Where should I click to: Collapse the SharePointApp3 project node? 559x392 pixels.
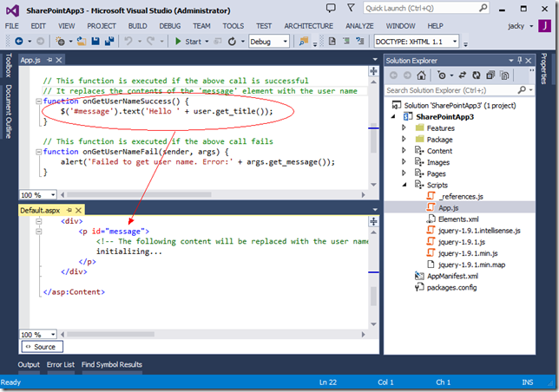click(x=393, y=116)
